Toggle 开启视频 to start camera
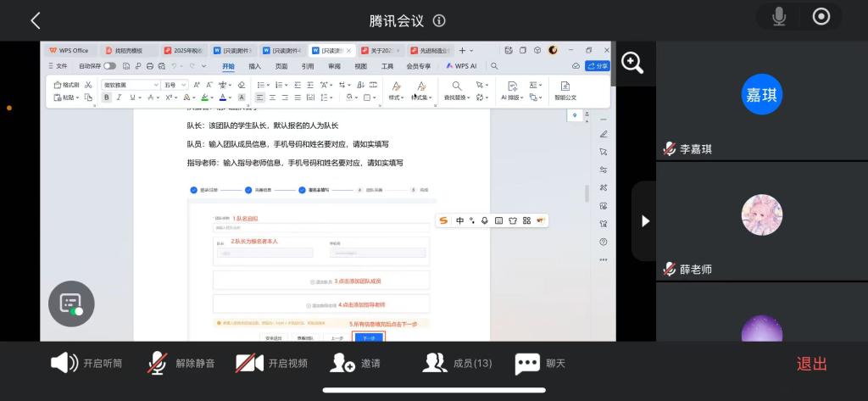 (271, 363)
